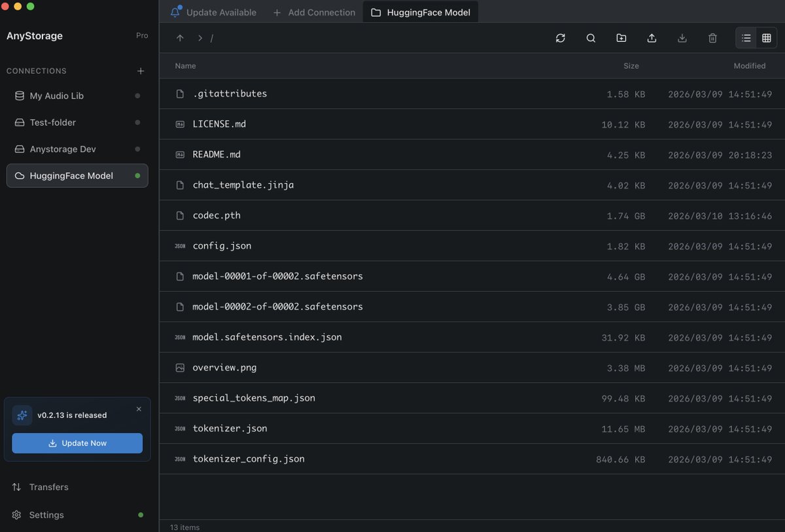
Task: Click the markdown icon for README.md
Action: (180, 154)
